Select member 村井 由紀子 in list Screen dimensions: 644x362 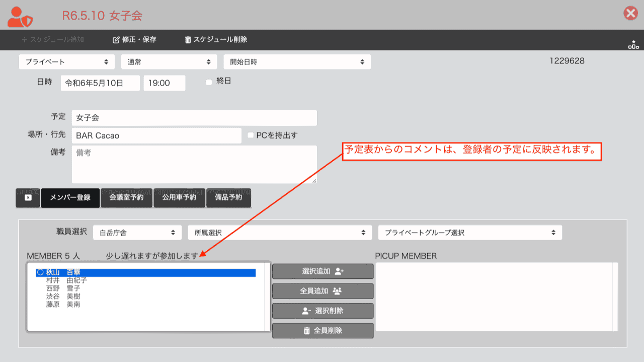[x=66, y=280]
